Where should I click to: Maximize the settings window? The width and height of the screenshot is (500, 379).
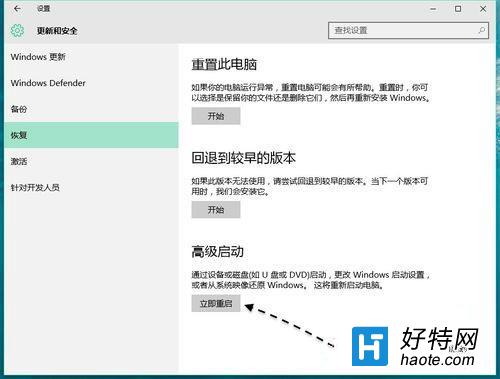pyautogui.click(x=458, y=9)
